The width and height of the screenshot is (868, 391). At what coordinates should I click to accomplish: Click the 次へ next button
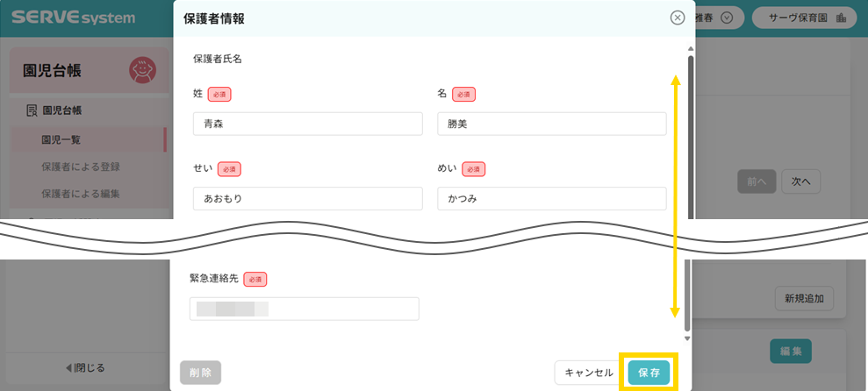tap(800, 181)
